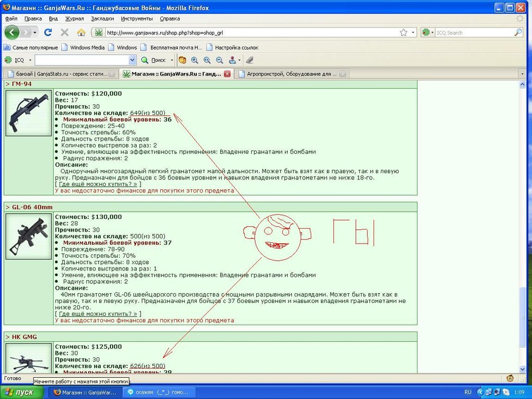Open the пуск Start menu
The height and width of the screenshot is (399, 532).
pyautogui.click(x=22, y=392)
